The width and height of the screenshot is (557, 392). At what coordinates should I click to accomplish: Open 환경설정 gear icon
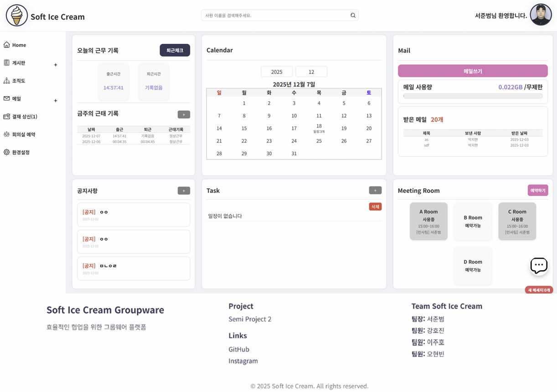tap(6, 152)
